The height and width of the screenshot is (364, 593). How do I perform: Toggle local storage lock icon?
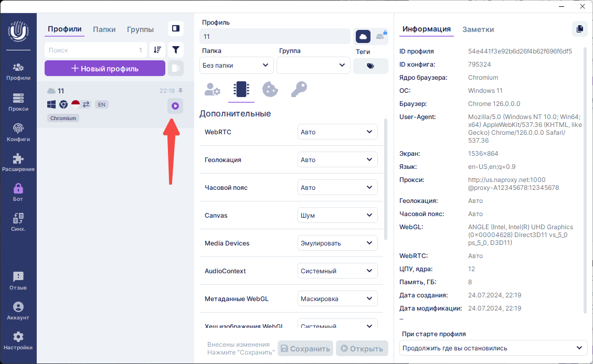point(380,36)
